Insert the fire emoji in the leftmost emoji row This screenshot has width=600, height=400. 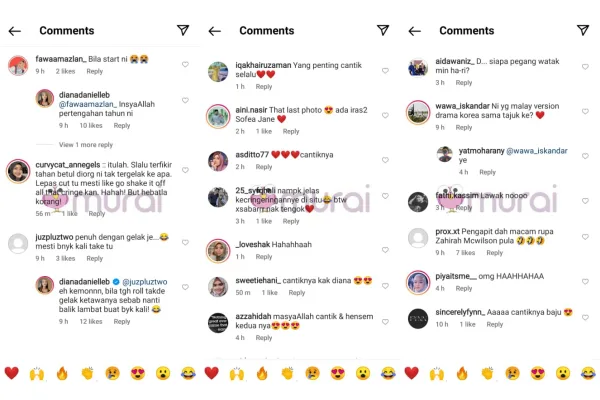[x=62, y=373]
